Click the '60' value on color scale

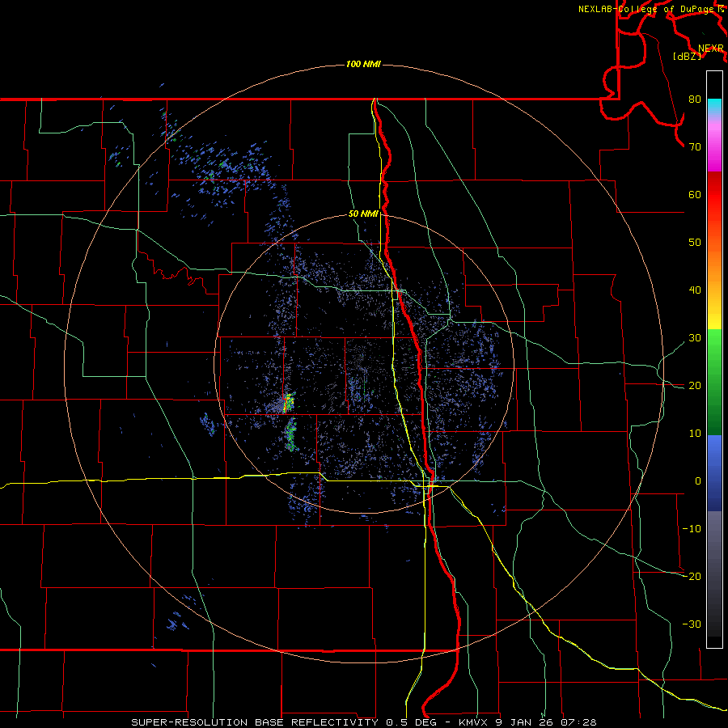click(695, 194)
